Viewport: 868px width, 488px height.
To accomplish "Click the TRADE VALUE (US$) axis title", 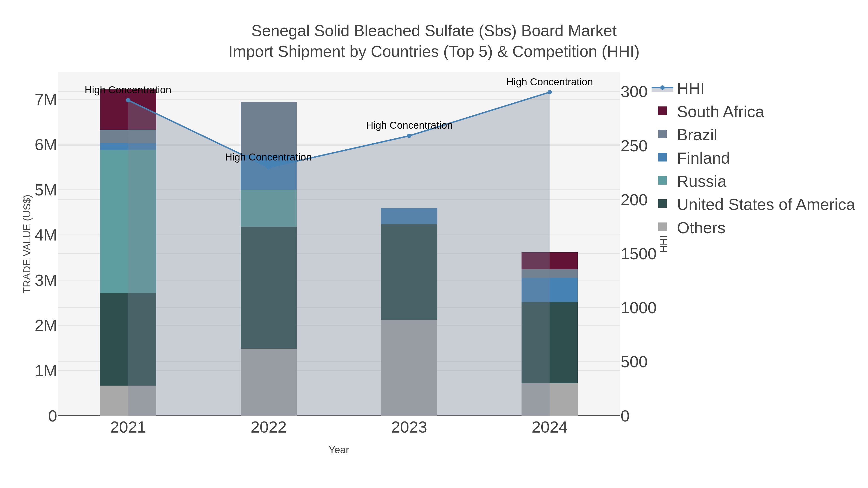I will (27, 244).
